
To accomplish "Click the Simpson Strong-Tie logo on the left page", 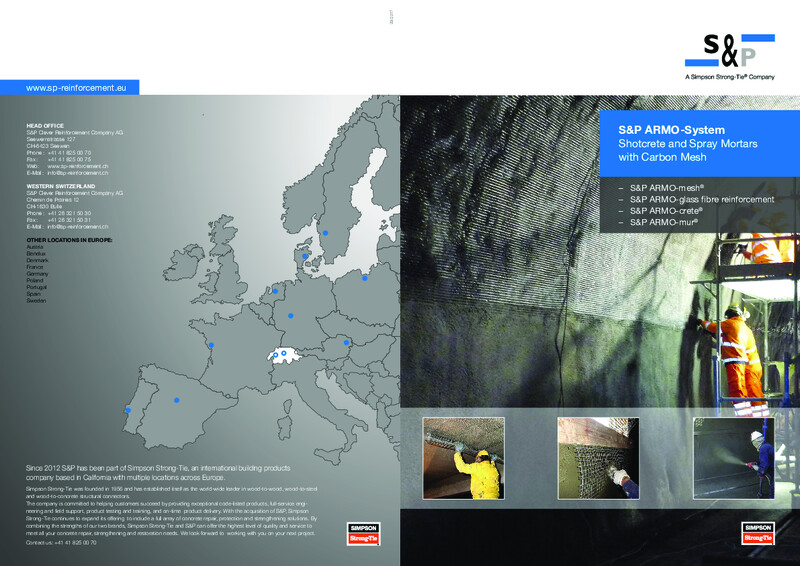I will click(x=363, y=533).
